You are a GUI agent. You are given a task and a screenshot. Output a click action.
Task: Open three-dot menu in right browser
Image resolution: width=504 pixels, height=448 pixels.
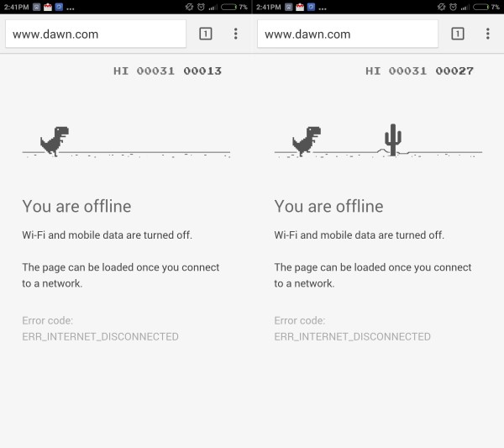pos(487,34)
